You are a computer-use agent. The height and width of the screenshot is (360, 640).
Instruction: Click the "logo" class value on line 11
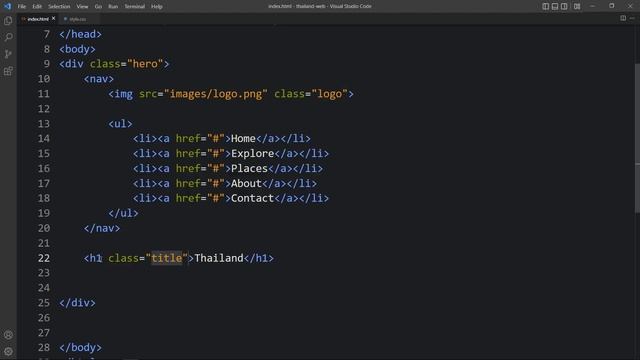tap(329, 94)
